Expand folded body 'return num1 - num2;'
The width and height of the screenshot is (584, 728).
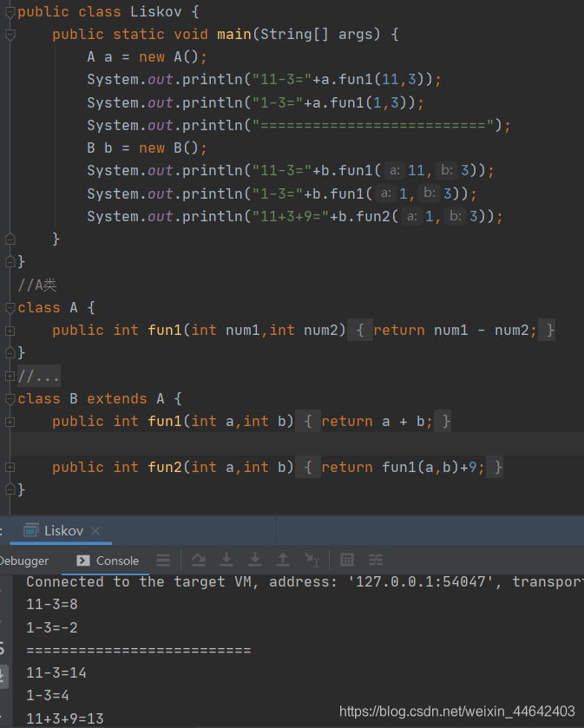[451, 330]
